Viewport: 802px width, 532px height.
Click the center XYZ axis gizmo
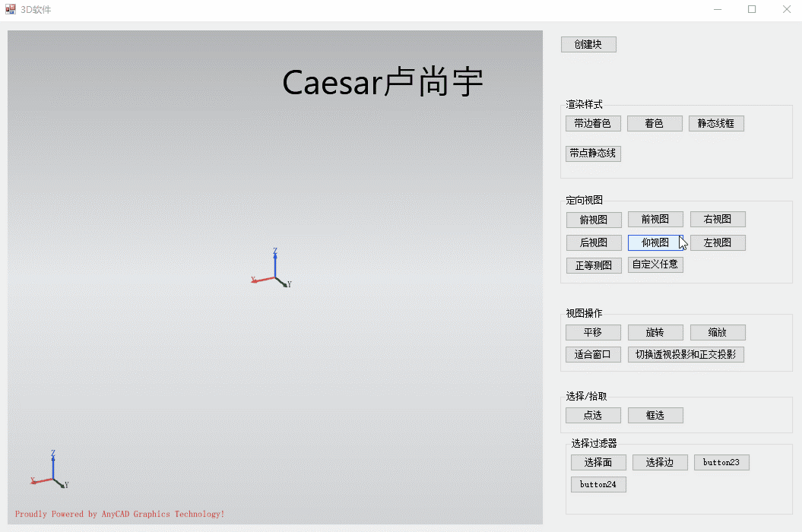271,268
